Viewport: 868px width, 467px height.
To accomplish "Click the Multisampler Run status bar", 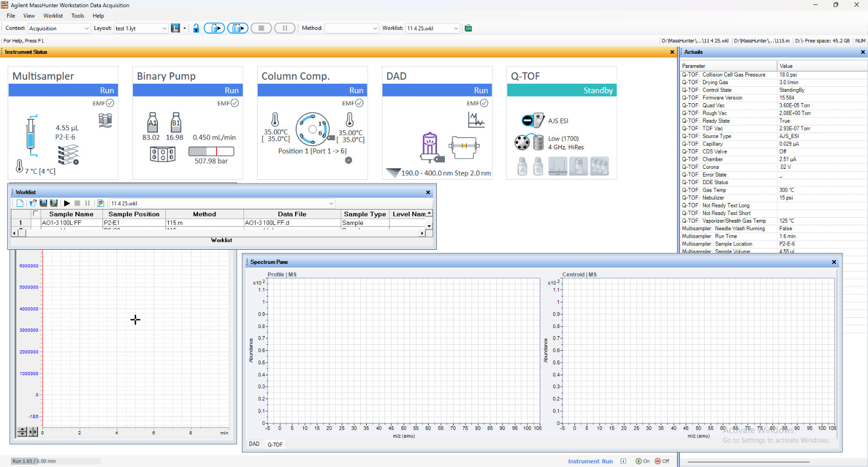I will click(63, 90).
